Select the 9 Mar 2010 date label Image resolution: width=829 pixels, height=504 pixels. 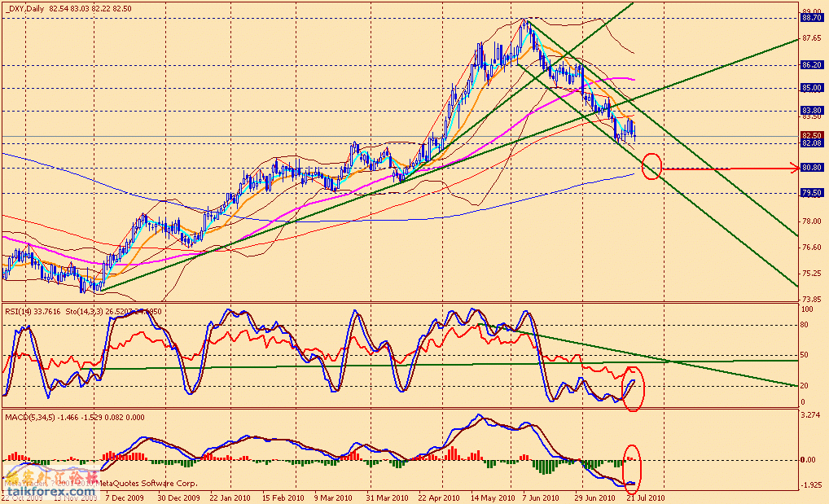click(333, 498)
